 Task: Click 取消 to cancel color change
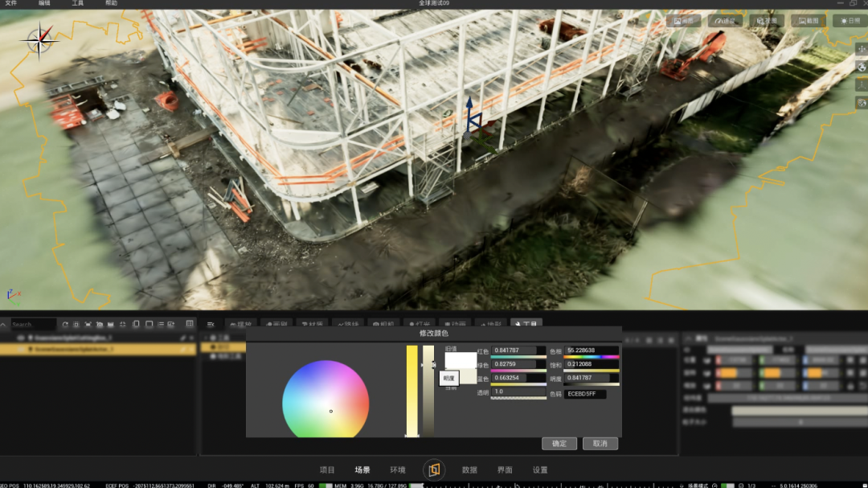pyautogui.click(x=600, y=444)
